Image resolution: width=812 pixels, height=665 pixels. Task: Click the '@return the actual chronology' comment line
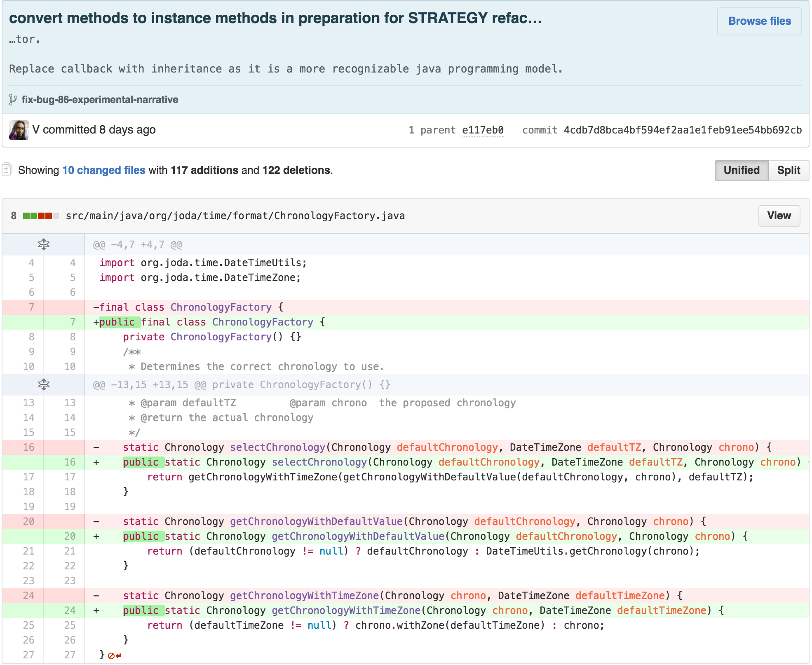[x=221, y=418]
